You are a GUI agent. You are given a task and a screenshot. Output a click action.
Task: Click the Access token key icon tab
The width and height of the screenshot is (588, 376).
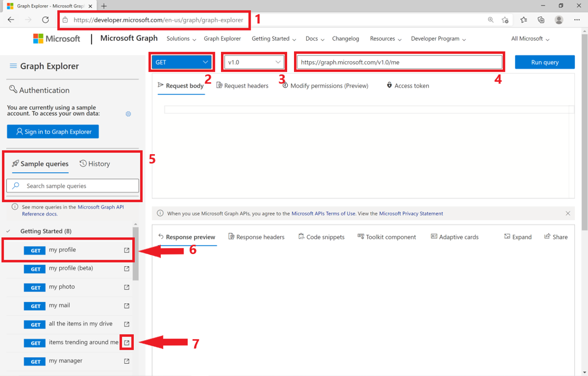click(x=390, y=86)
